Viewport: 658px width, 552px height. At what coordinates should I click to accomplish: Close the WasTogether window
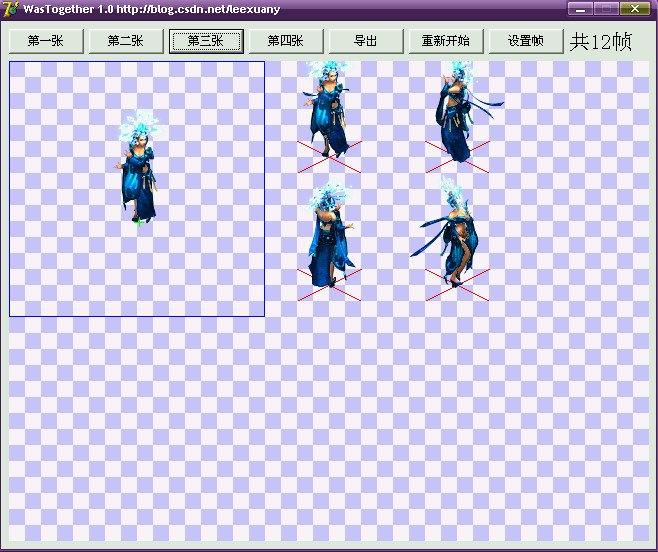coord(635,9)
